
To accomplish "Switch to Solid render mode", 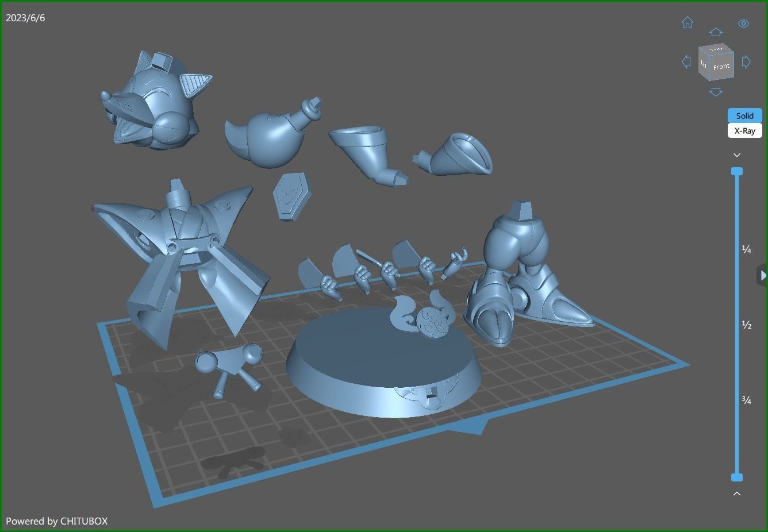I will coord(744,115).
